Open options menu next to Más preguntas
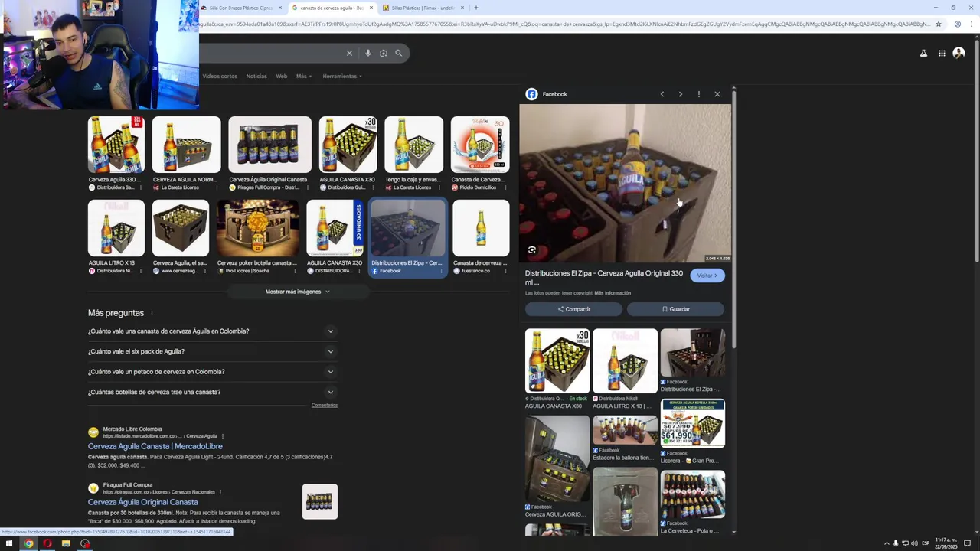Screen dimensions: 980x551 click(x=152, y=313)
